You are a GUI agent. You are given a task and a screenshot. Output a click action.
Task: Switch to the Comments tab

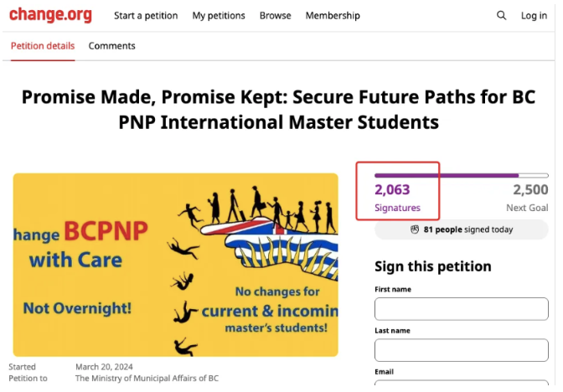(x=112, y=46)
